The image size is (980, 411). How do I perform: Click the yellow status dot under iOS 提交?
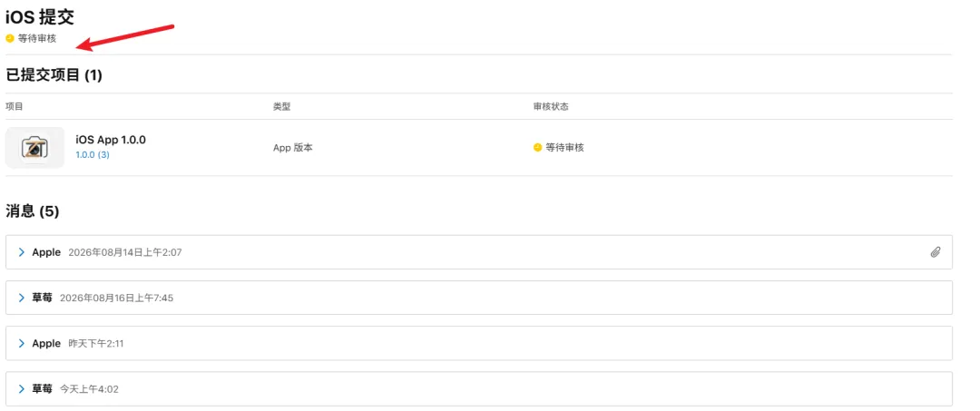click(9, 38)
